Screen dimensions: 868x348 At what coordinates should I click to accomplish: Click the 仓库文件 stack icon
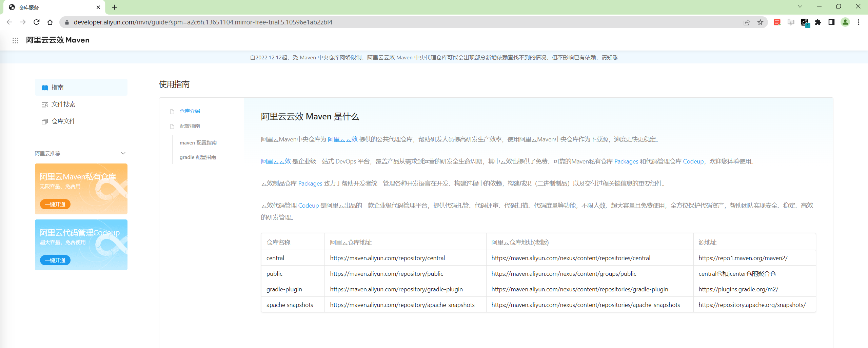click(x=45, y=122)
